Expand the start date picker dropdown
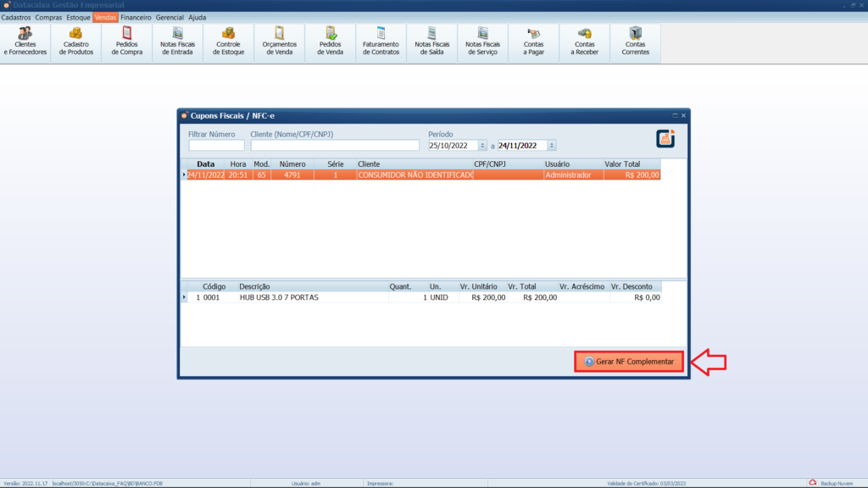This screenshot has width=868, height=488. [x=483, y=146]
